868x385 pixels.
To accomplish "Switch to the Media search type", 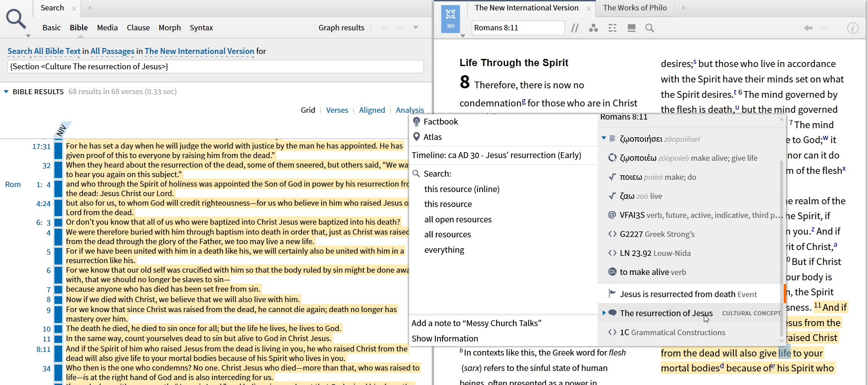I will click(107, 28).
